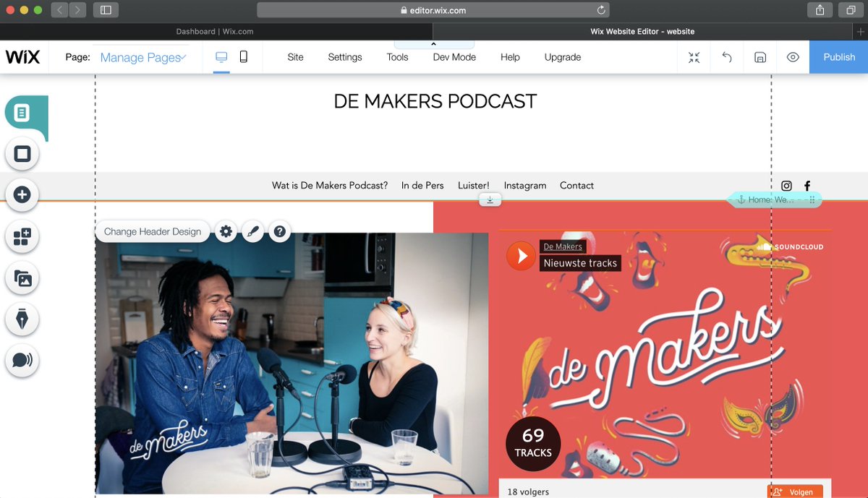Go forward in Safari

click(x=77, y=10)
